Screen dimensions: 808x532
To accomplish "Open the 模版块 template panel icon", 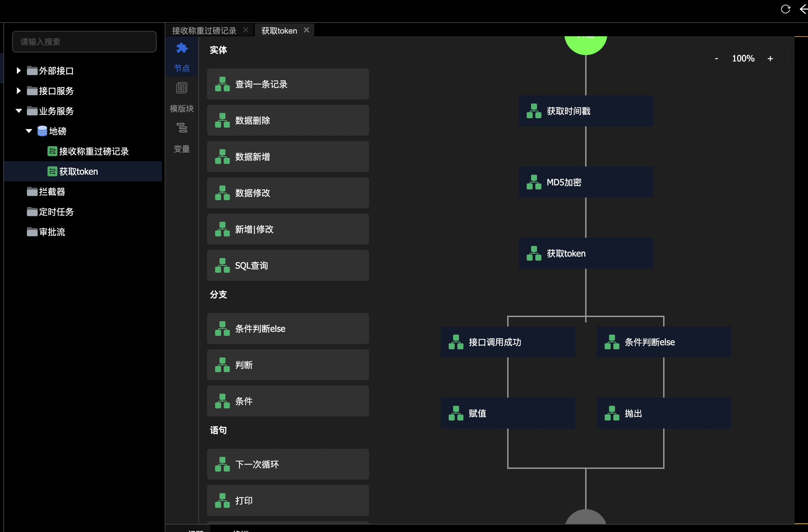I will pos(181,88).
